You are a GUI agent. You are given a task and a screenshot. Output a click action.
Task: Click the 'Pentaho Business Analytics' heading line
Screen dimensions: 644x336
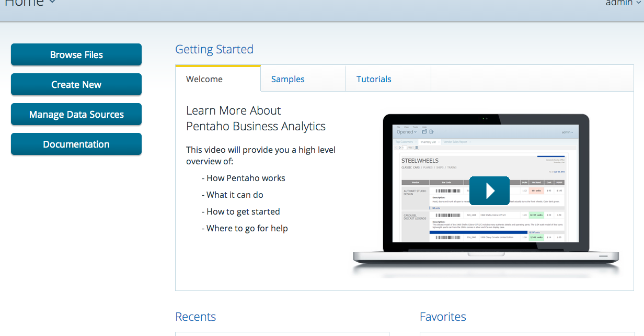pyautogui.click(x=256, y=126)
